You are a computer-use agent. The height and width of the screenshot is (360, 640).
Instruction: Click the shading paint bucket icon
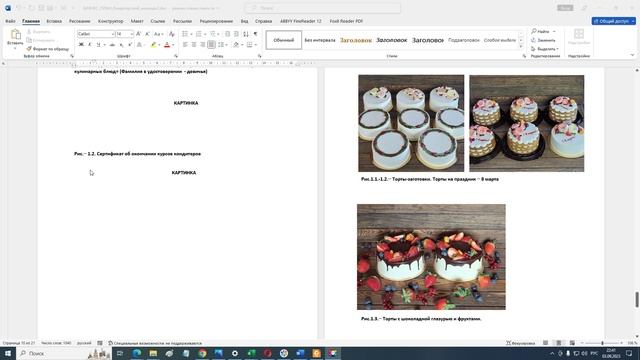(x=236, y=45)
